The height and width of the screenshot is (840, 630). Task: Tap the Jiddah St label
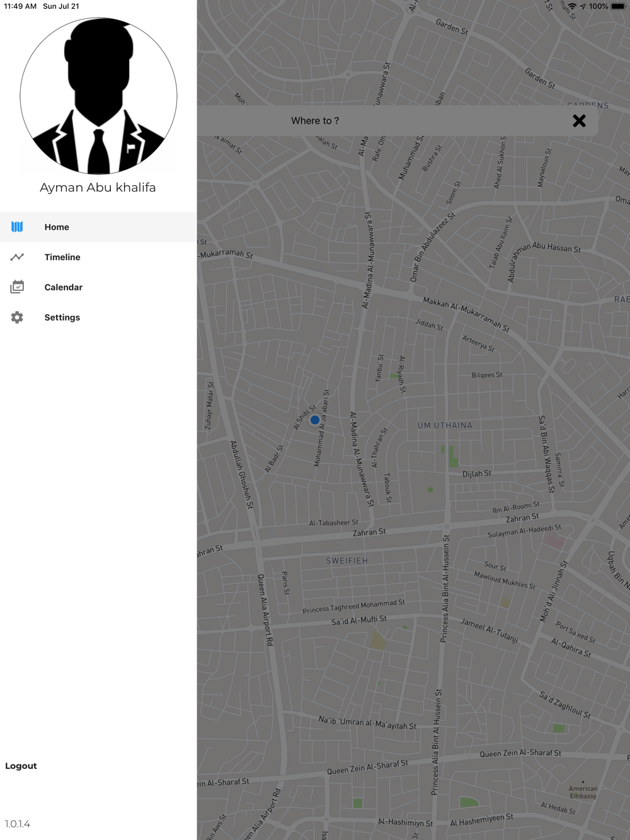click(x=429, y=324)
